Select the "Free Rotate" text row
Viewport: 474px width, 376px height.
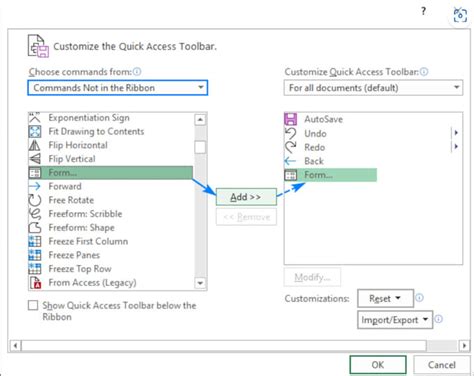71,200
